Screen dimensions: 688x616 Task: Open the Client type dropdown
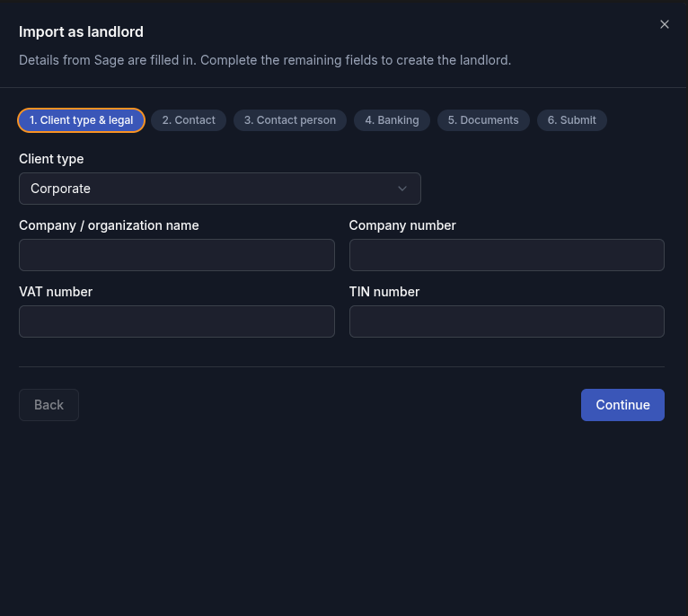(220, 189)
